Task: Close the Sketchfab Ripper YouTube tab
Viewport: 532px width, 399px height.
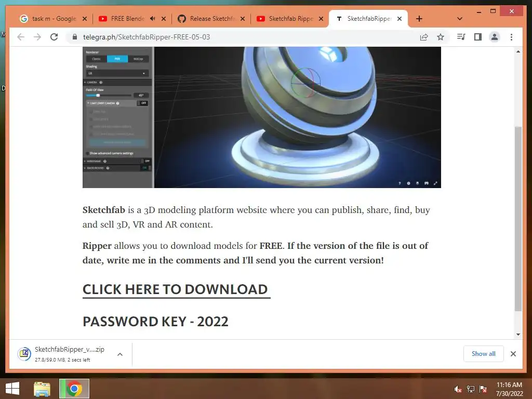Action: (x=321, y=19)
